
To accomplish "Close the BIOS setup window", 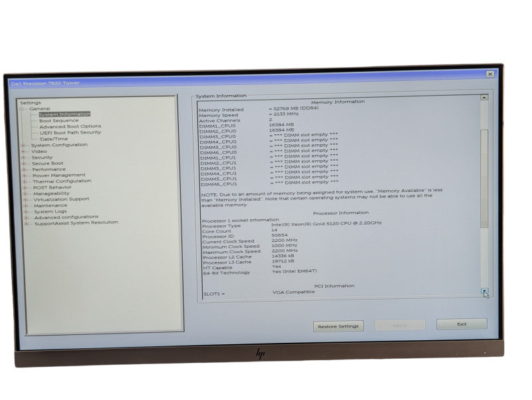I will 490,74.
